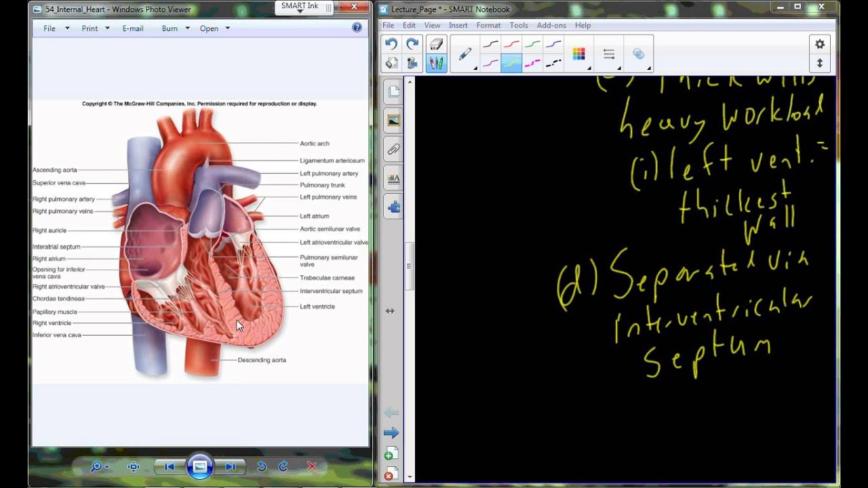The height and width of the screenshot is (488, 868).
Task: Open the transparency circles dropdown
Action: 639,54
